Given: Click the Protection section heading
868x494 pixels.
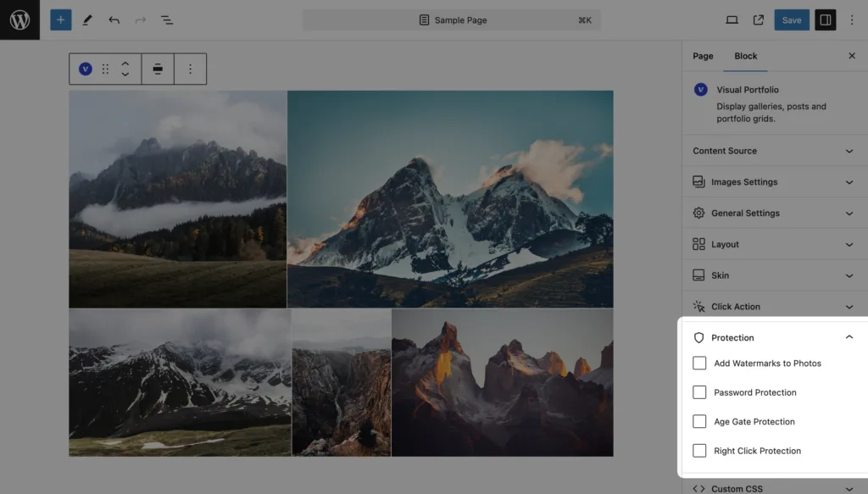Looking at the screenshot, I should click(x=732, y=337).
